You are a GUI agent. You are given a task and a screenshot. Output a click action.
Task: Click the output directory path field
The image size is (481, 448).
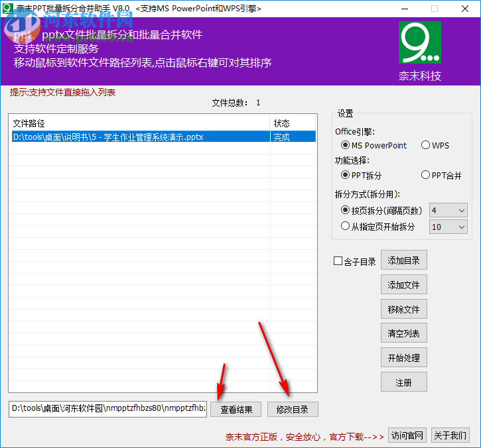(x=107, y=409)
